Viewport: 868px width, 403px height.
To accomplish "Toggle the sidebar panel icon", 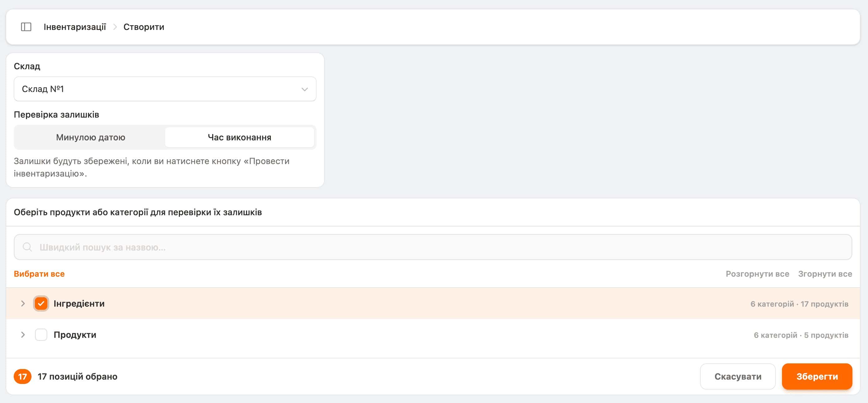I will (26, 27).
